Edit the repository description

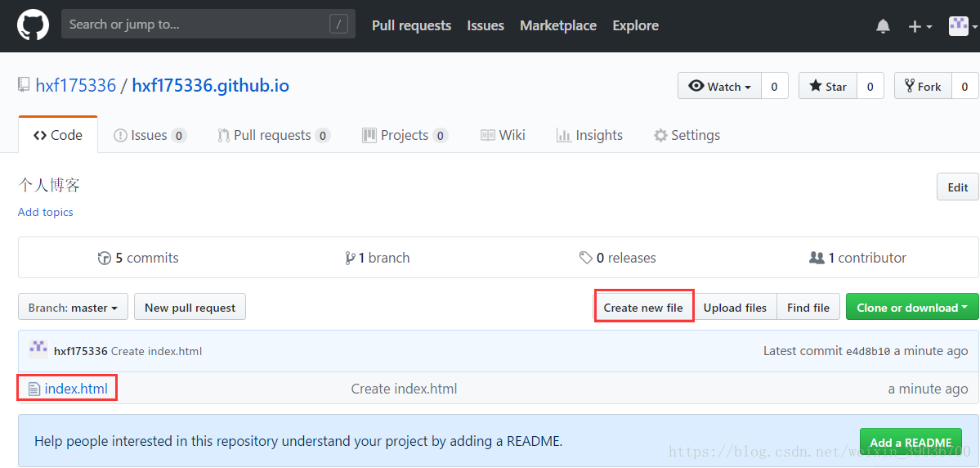957,187
